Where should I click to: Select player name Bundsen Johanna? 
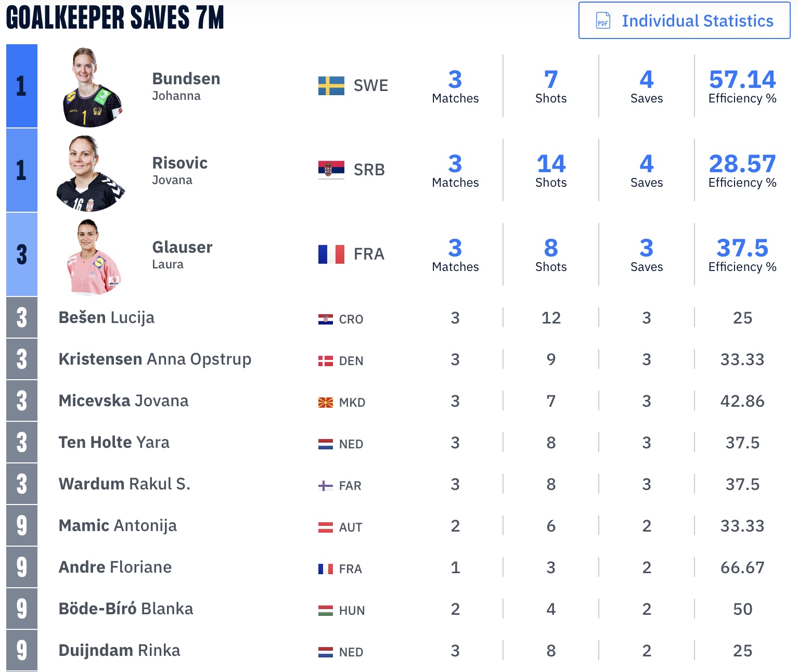(186, 86)
